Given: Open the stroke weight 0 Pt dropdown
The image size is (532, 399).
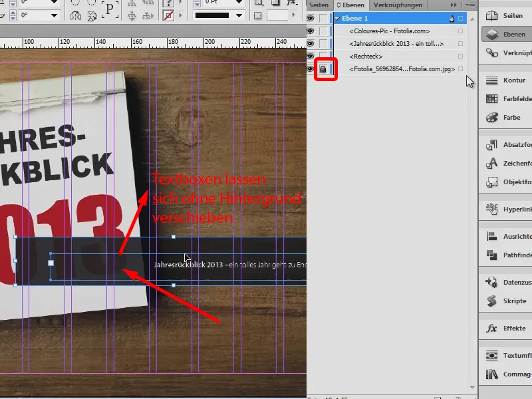Looking at the screenshot, I should pyautogui.click(x=239, y=2).
